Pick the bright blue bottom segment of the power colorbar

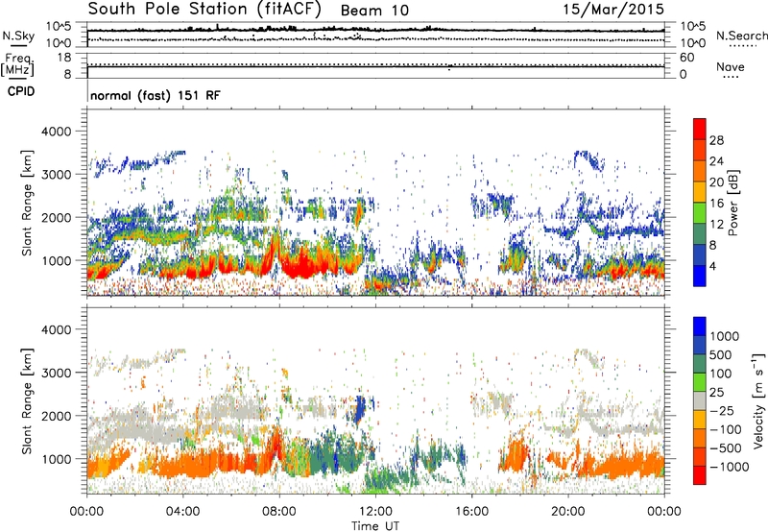pos(700,276)
